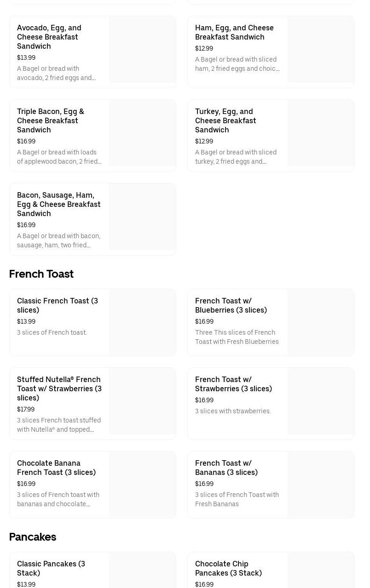
Task: Click image placeholder of Avocado breakfast sandwich card
Action: click(142, 50)
